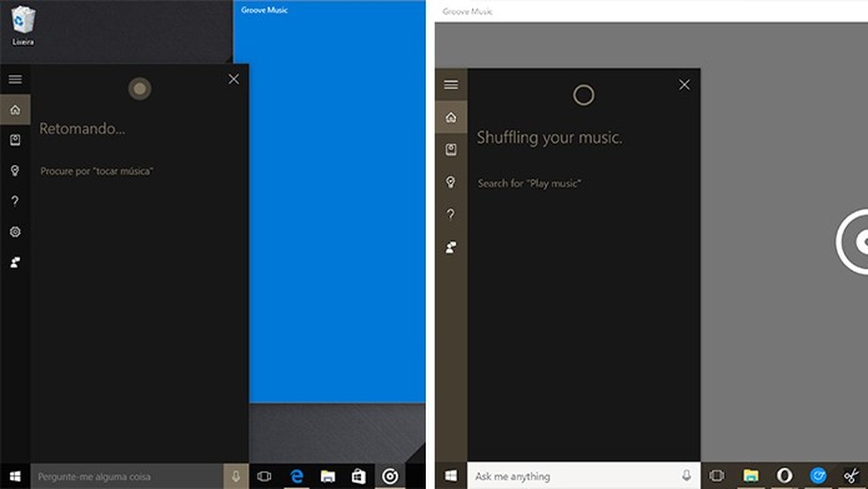Open Store from left taskbar
Screen dimensions: 868x489
coord(359,477)
